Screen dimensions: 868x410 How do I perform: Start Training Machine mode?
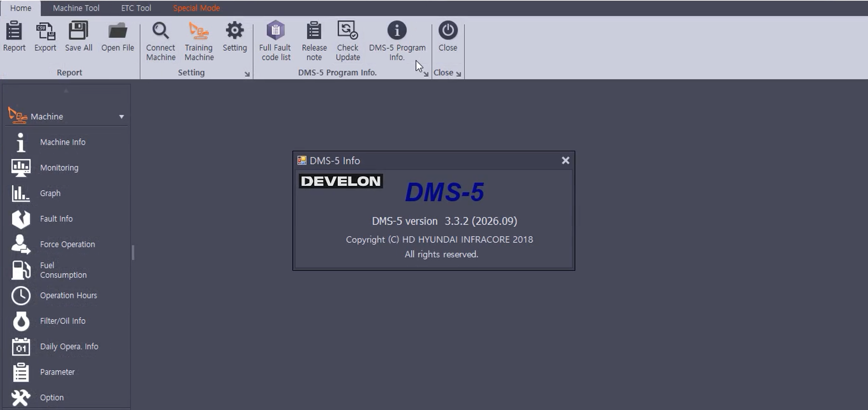coord(199,41)
